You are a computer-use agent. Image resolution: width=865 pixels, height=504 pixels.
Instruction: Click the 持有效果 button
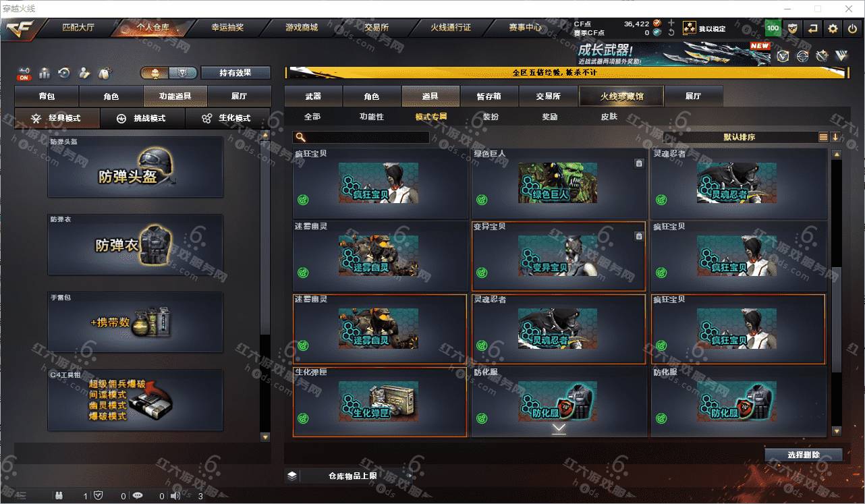(x=235, y=73)
